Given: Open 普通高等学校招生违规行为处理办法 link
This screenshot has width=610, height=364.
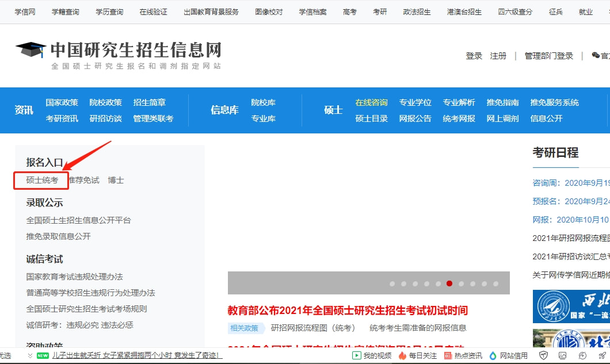Looking at the screenshot, I should [x=91, y=293].
